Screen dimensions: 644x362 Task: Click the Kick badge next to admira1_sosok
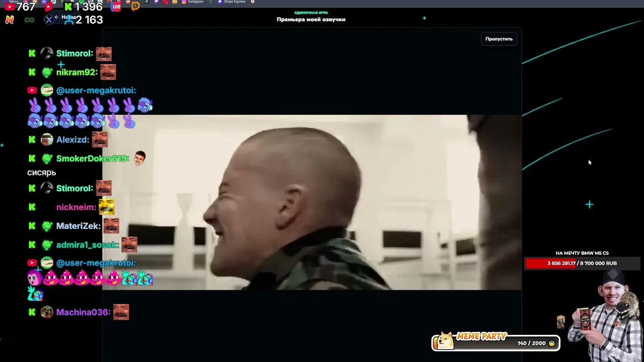tap(32, 245)
